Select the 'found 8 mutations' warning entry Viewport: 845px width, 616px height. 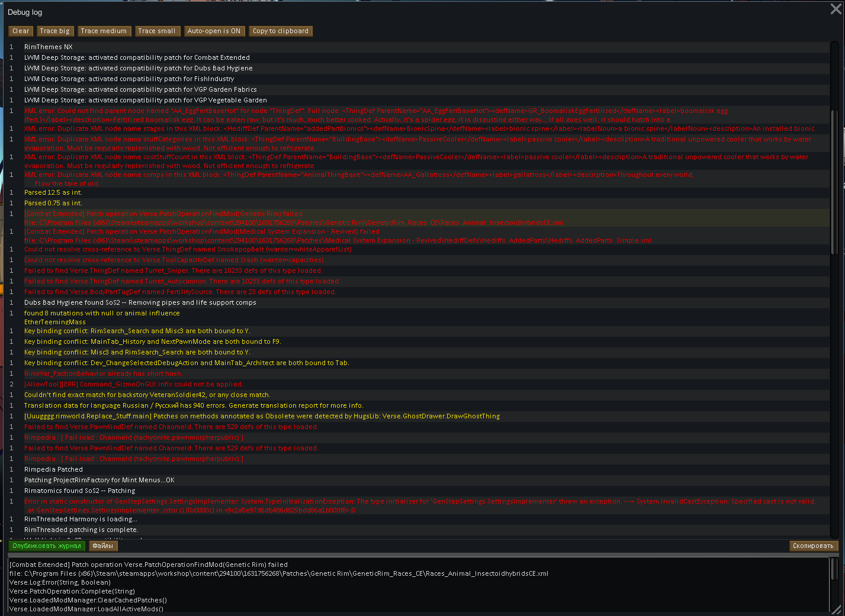(x=419, y=317)
